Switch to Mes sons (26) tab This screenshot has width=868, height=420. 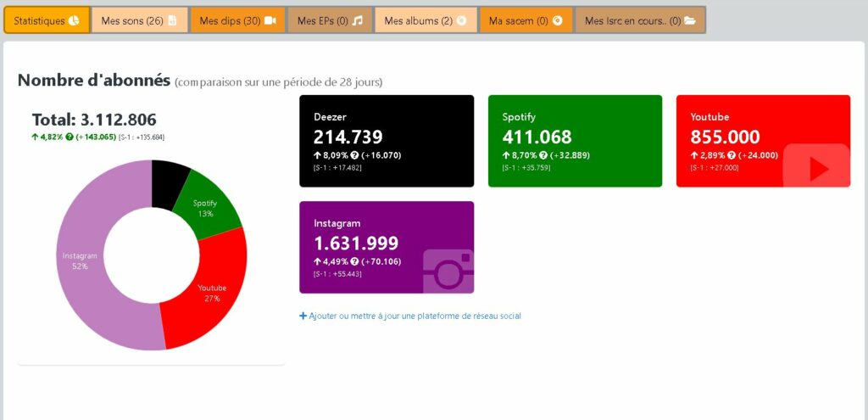click(x=140, y=20)
